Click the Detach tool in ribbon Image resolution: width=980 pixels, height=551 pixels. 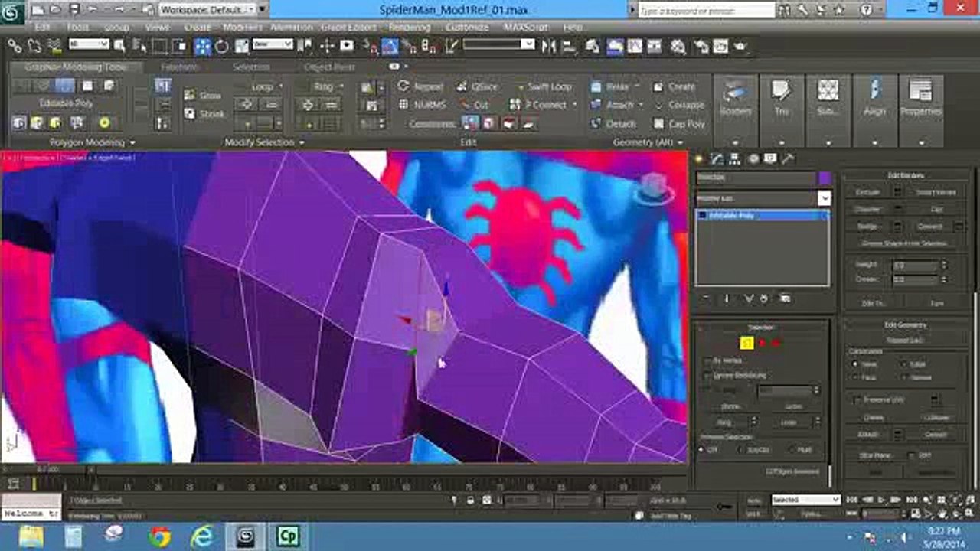tap(613, 123)
